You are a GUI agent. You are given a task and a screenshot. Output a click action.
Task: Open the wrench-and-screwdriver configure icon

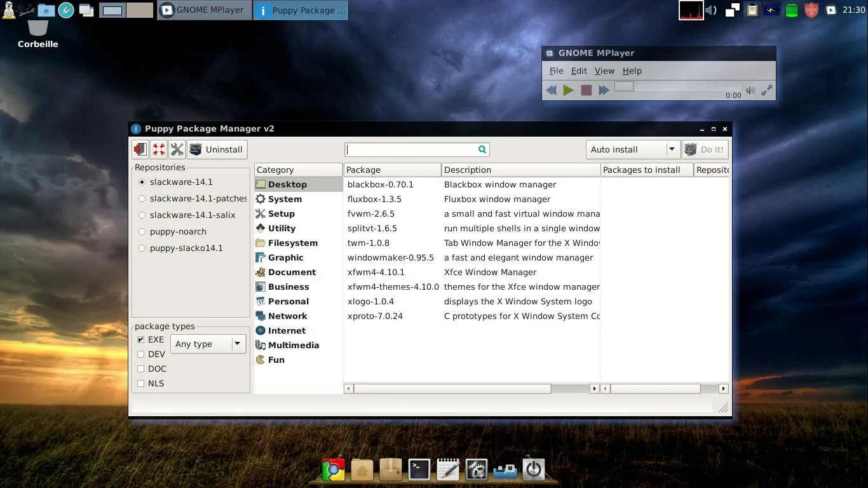click(x=177, y=149)
